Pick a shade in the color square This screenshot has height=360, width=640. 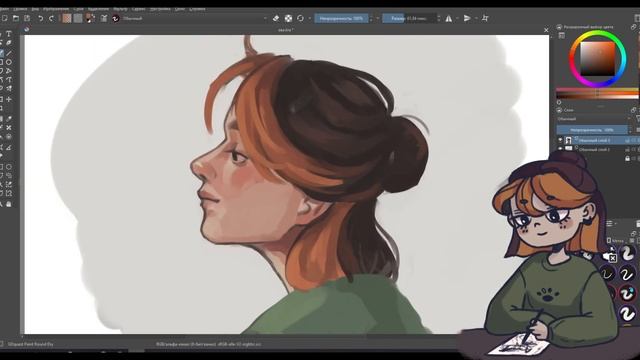tap(598, 59)
